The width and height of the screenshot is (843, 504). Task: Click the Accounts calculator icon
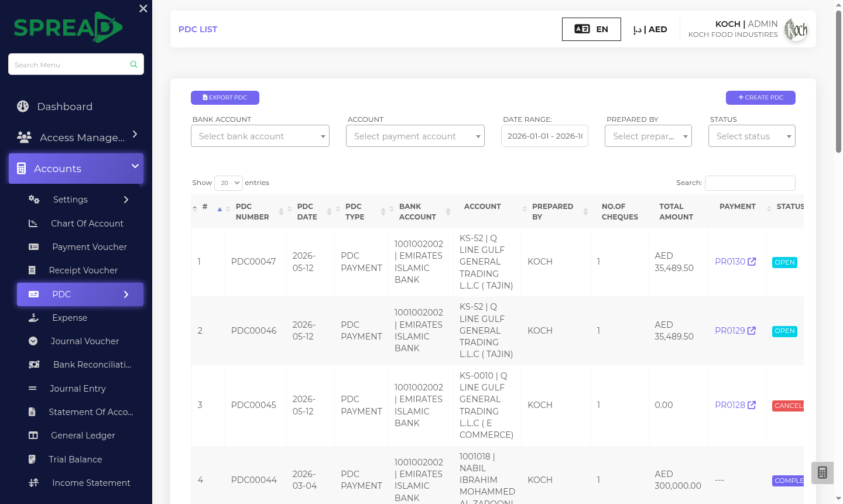pyautogui.click(x=22, y=169)
